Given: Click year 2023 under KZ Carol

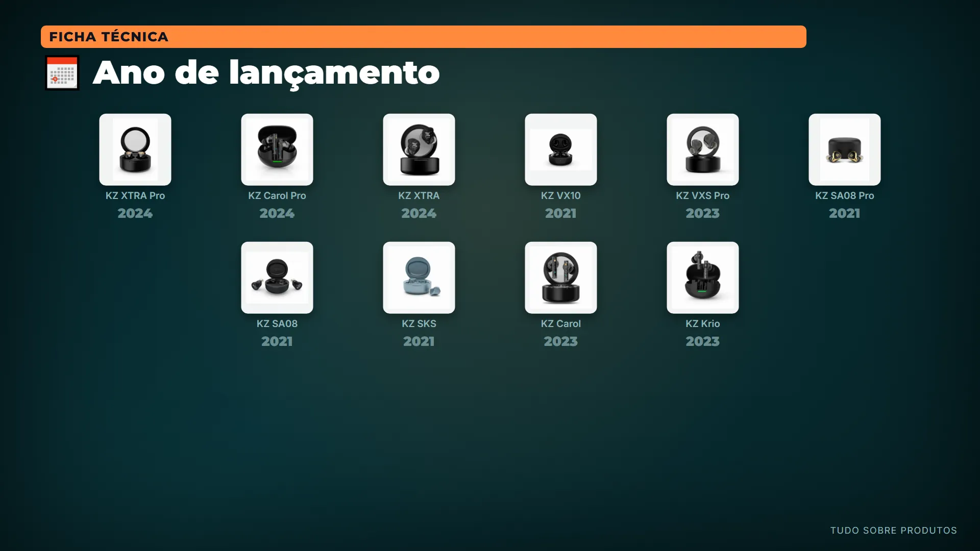Looking at the screenshot, I should [x=561, y=341].
